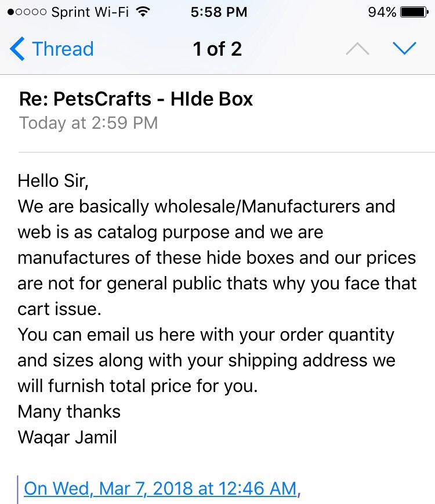Tap the quoted reply vertical bar

(17, 490)
